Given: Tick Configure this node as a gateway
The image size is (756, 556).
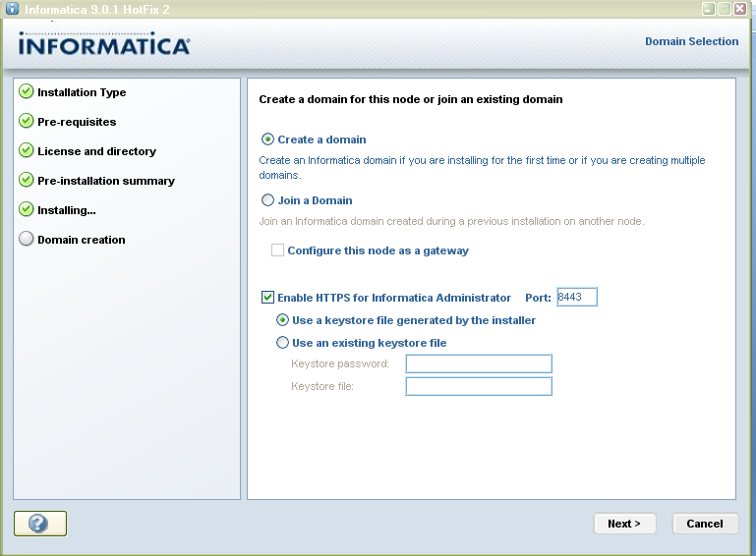Looking at the screenshot, I should click(x=277, y=250).
